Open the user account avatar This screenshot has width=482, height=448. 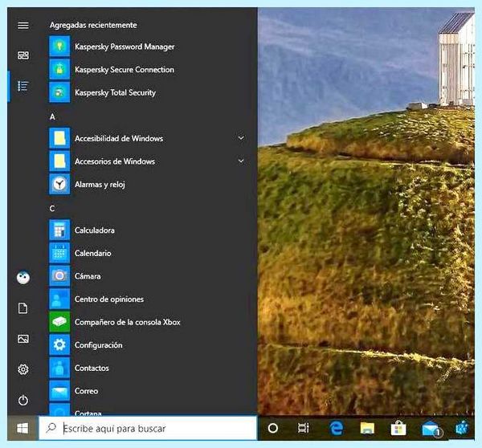coord(23,278)
